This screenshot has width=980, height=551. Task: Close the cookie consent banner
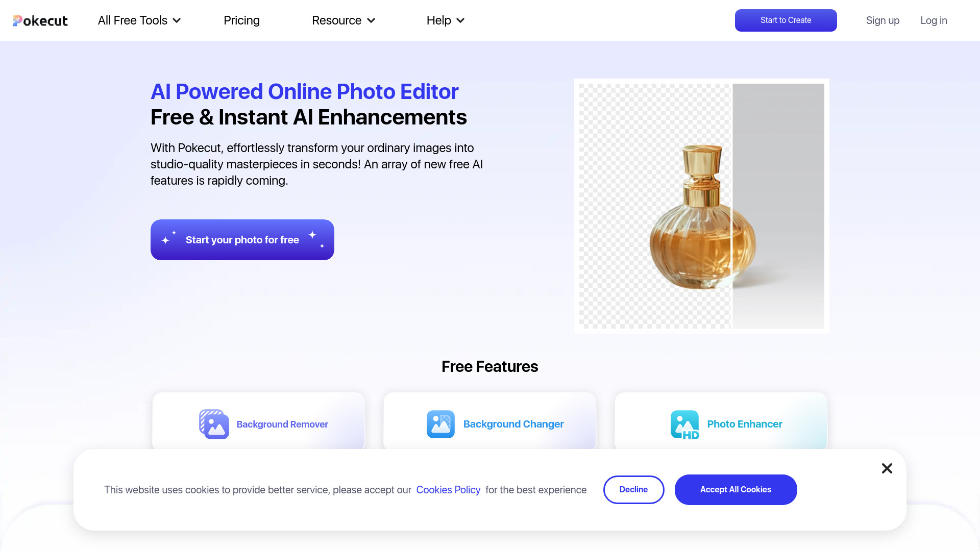point(887,467)
